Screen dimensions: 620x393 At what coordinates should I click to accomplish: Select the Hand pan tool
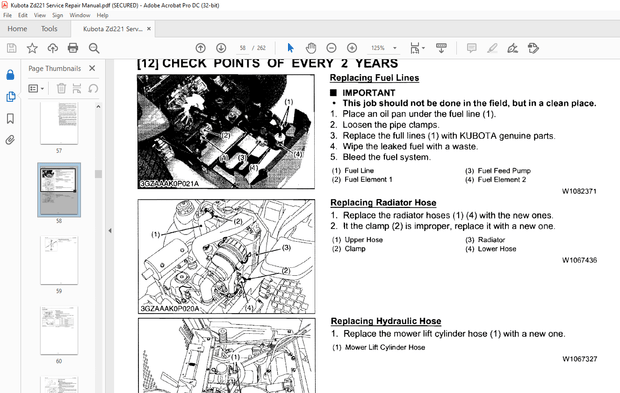(311, 48)
